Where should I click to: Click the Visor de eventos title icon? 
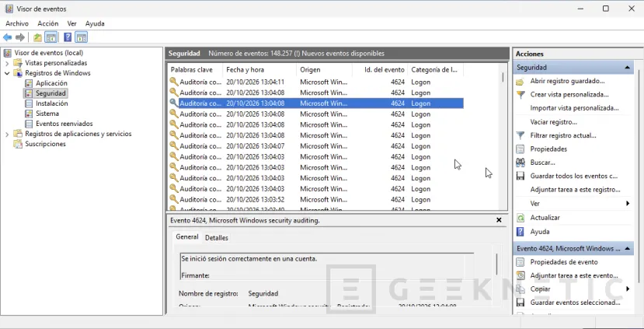point(9,9)
